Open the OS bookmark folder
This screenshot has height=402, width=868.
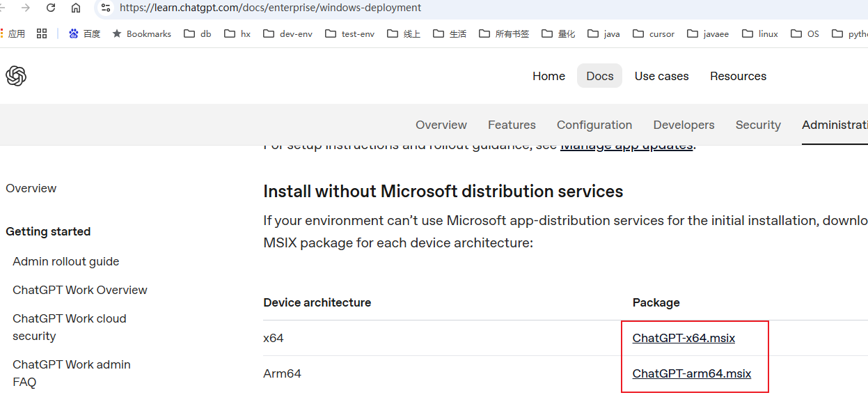(805, 33)
